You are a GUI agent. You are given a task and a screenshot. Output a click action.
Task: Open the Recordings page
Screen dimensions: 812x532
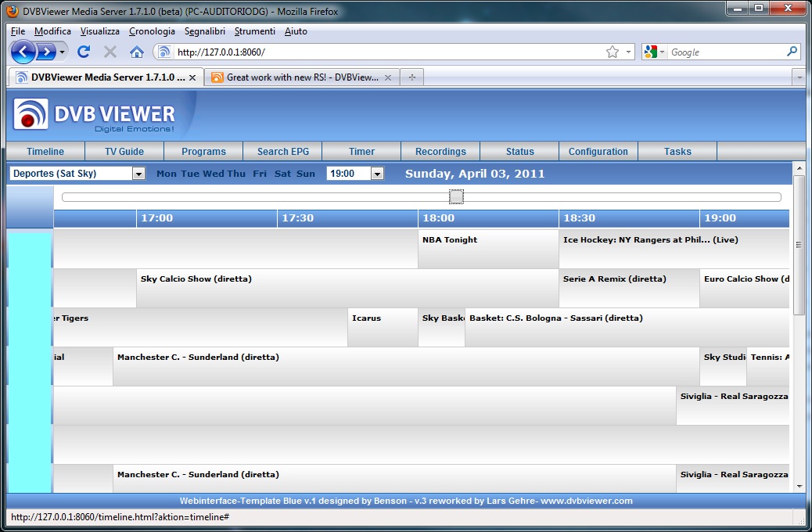pos(440,151)
